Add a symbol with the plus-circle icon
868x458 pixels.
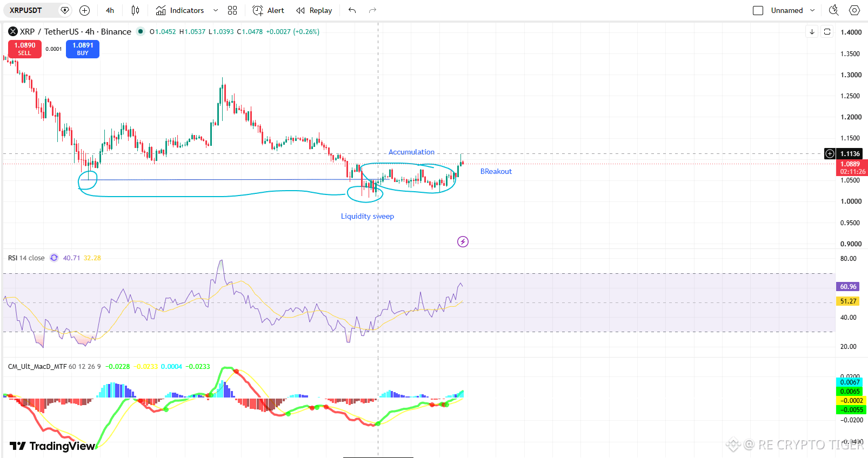coord(84,10)
